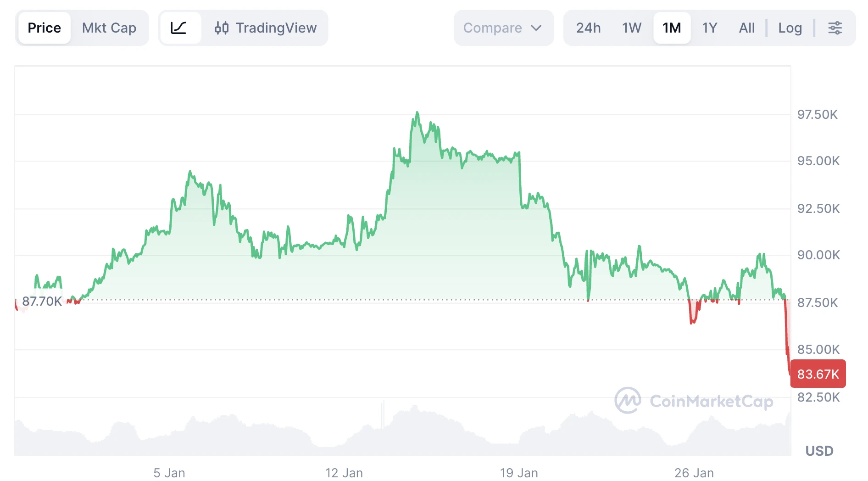868x481 pixels.
Task: Select the All time range
Action: click(746, 28)
